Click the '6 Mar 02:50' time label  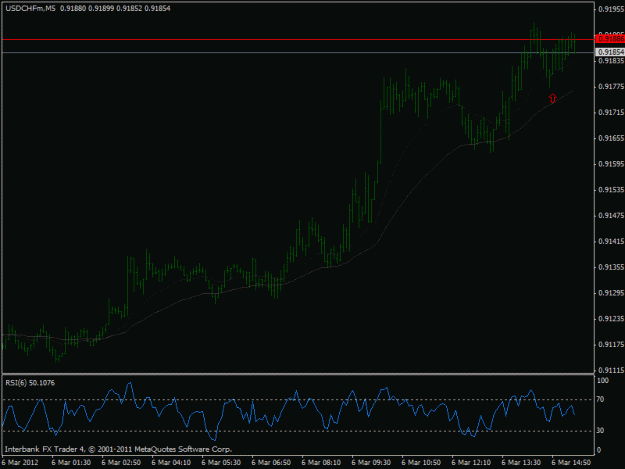pos(121,463)
